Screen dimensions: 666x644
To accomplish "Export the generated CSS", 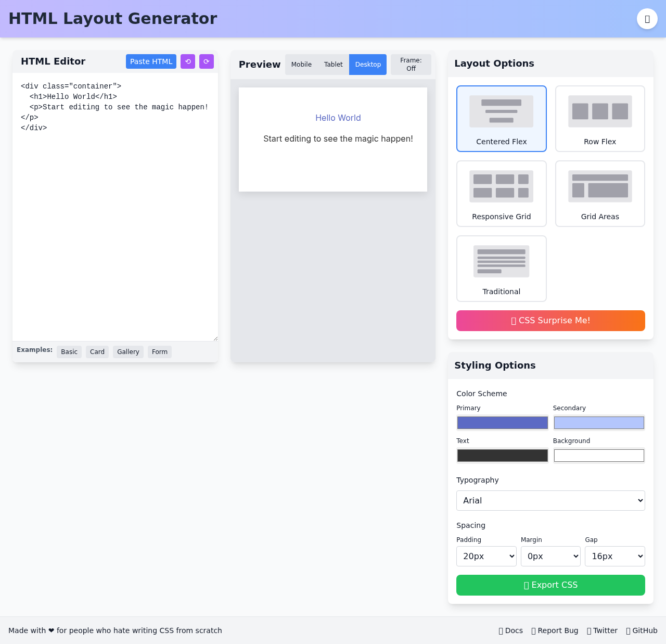I will coord(550,585).
